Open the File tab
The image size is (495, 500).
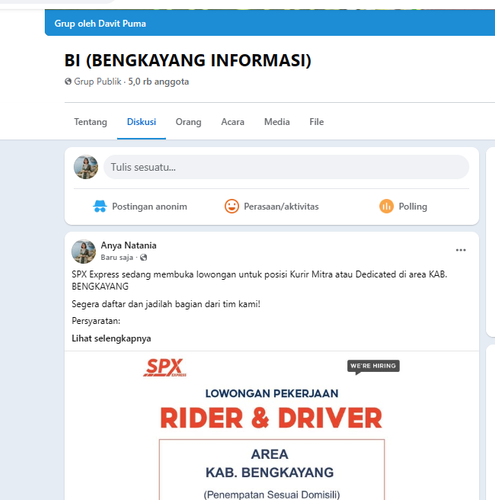[x=316, y=122]
